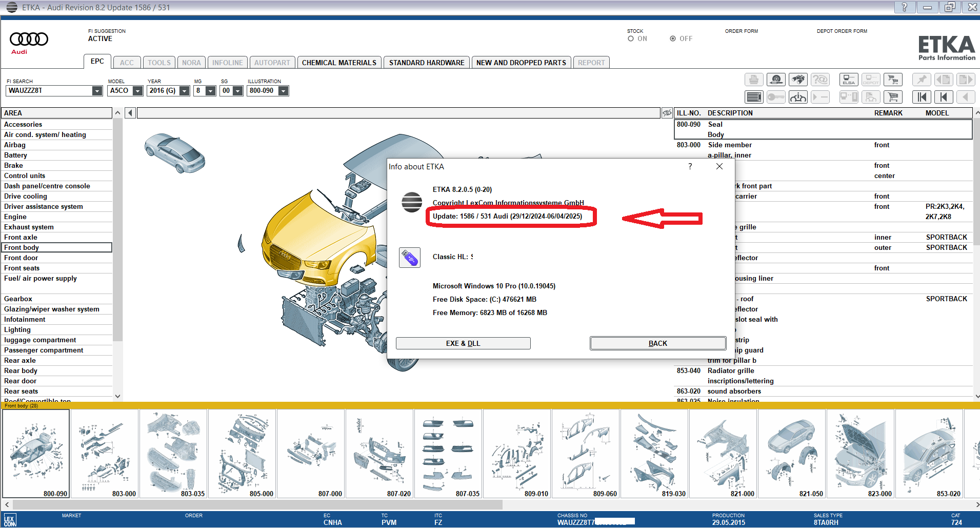Viewport: 980px width, 528px height.
Task: Select thumbnail 803-000
Action: coord(105,454)
